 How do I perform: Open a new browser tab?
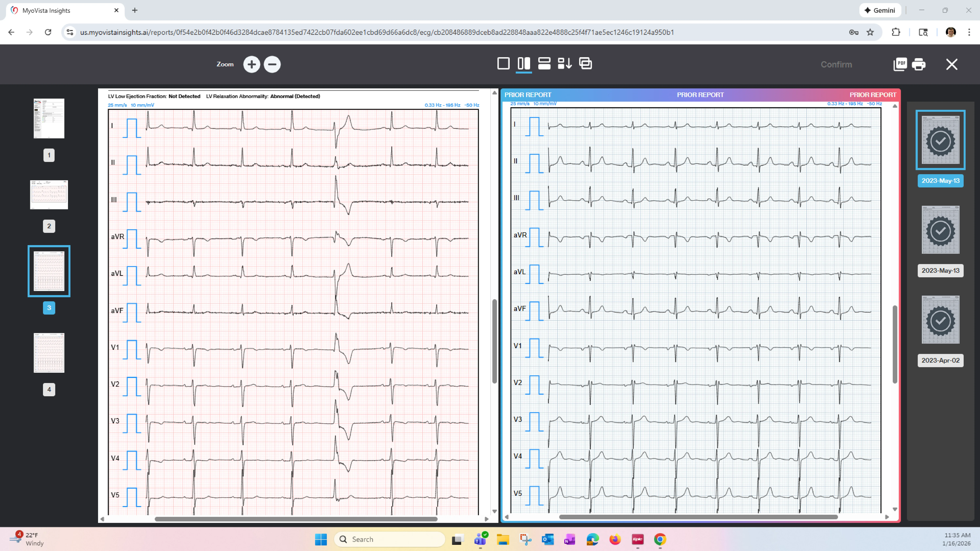tap(135, 10)
